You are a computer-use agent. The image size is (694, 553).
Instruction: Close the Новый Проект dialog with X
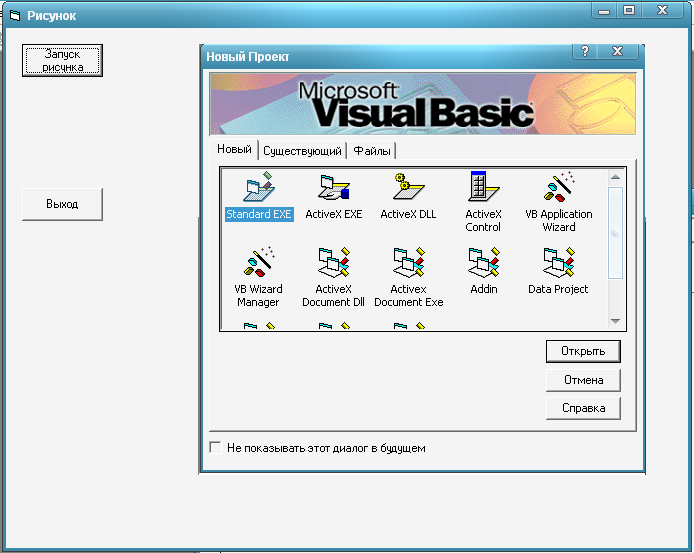pyautogui.click(x=617, y=51)
